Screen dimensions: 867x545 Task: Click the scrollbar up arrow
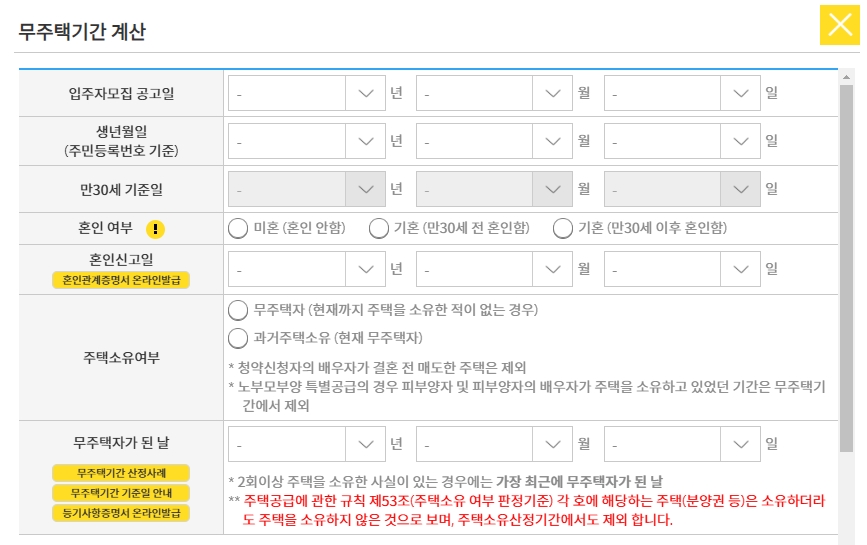point(846,77)
